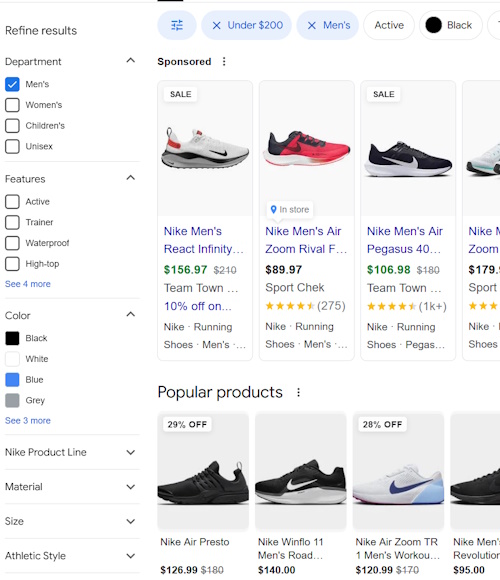500x580 pixels.
Task: Open Nike Men's Air Pegasus 40 link
Action: [x=405, y=240]
